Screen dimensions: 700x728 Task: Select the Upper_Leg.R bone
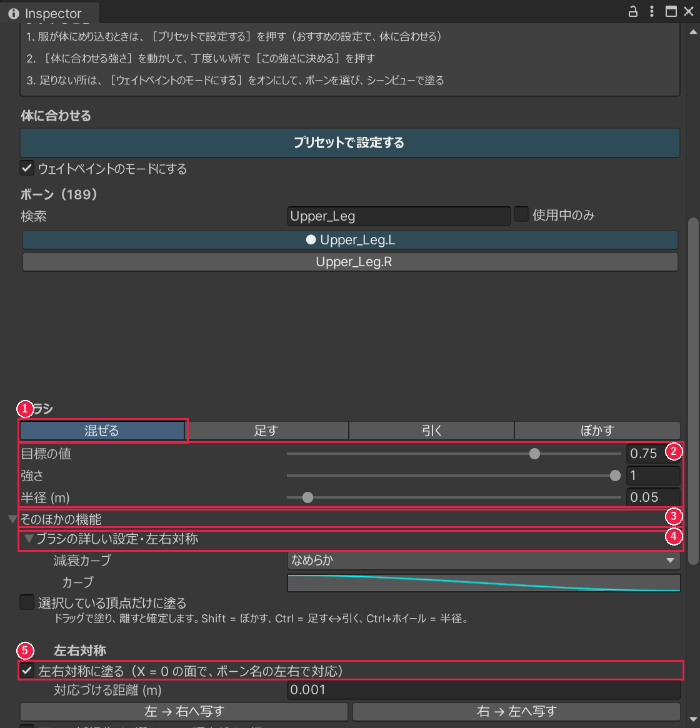tap(350, 262)
